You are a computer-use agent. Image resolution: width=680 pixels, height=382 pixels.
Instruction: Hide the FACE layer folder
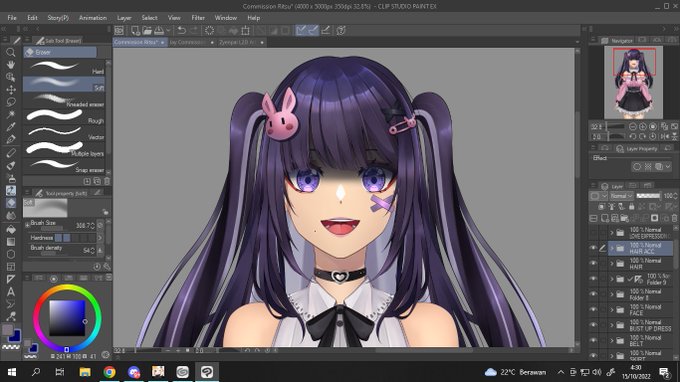(x=593, y=310)
